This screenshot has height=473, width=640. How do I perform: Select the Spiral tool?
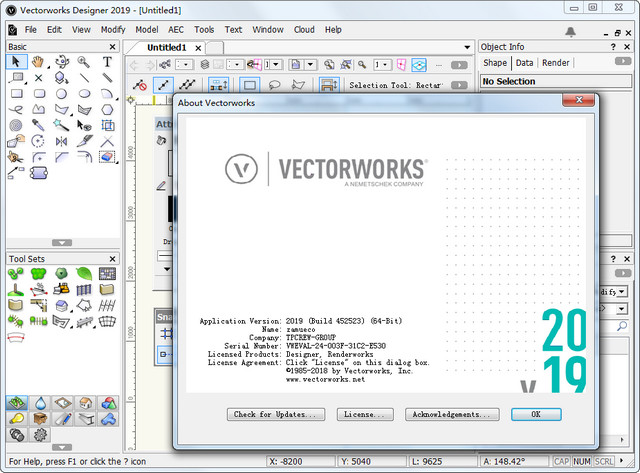coord(17,126)
